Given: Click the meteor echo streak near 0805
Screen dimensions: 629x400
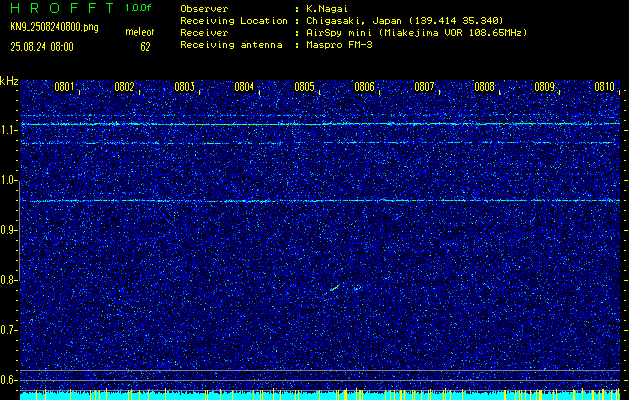Looking at the screenshot, I should coord(335,287).
